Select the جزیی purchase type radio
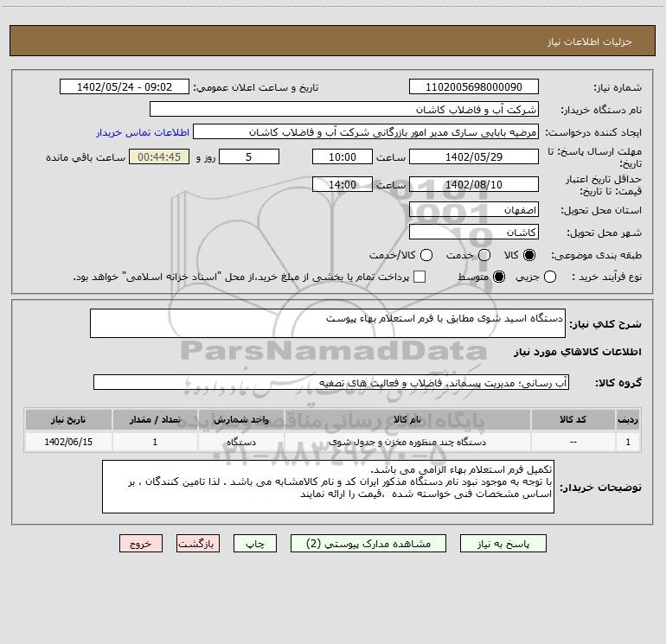 click(x=550, y=277)
